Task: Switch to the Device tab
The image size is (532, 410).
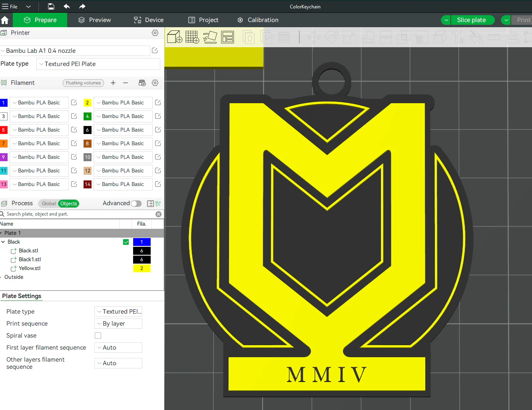Action: pyautogui.click(x=149, y=20)
